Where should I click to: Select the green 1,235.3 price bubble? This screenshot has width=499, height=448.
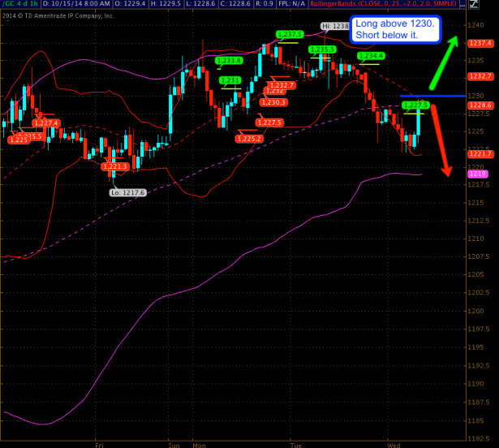point(322,50)
